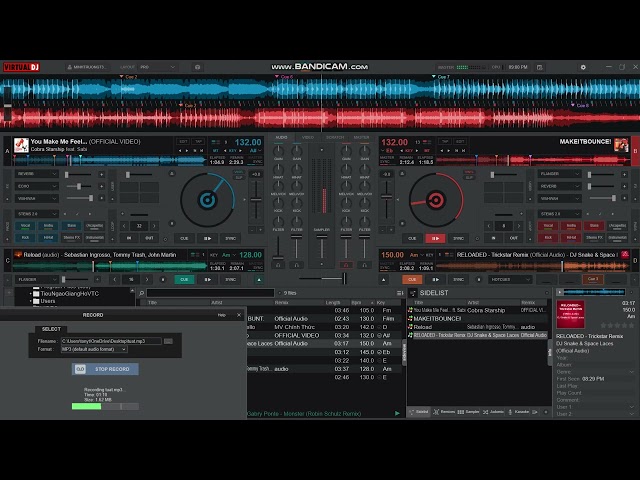Select Sidelist tab at bottom of side panel
Viewport: 640px width, 480px height.
coord(419,412)
